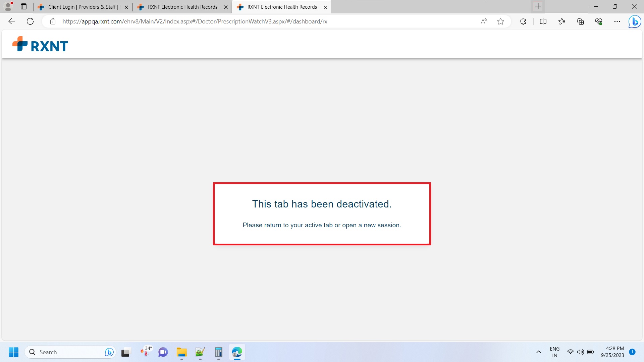Open File Explorer from taskbar

181,352
